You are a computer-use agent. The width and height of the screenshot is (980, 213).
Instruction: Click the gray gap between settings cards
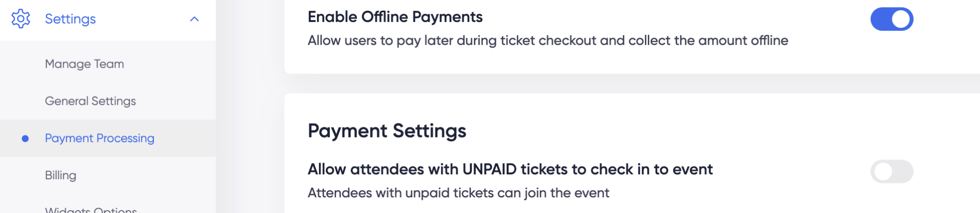click(x=632, y=84)
